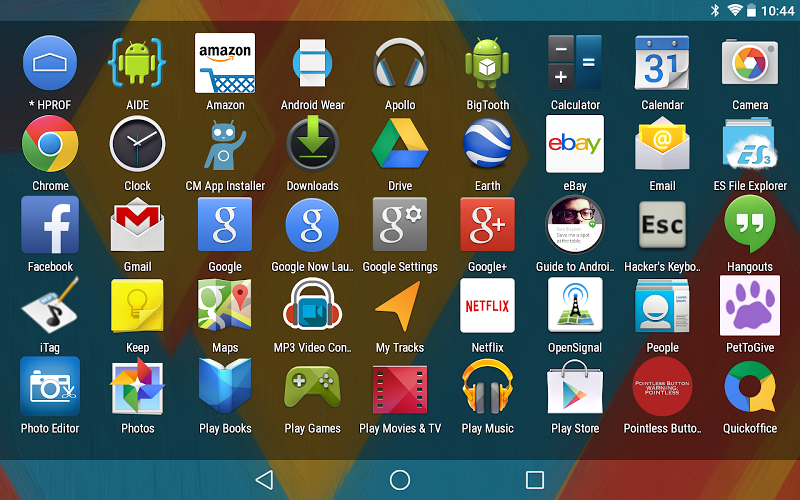Viewport: 800px width, 500px height.
Task: Open MP3 Video Converter
Action: tap(312, 305)
